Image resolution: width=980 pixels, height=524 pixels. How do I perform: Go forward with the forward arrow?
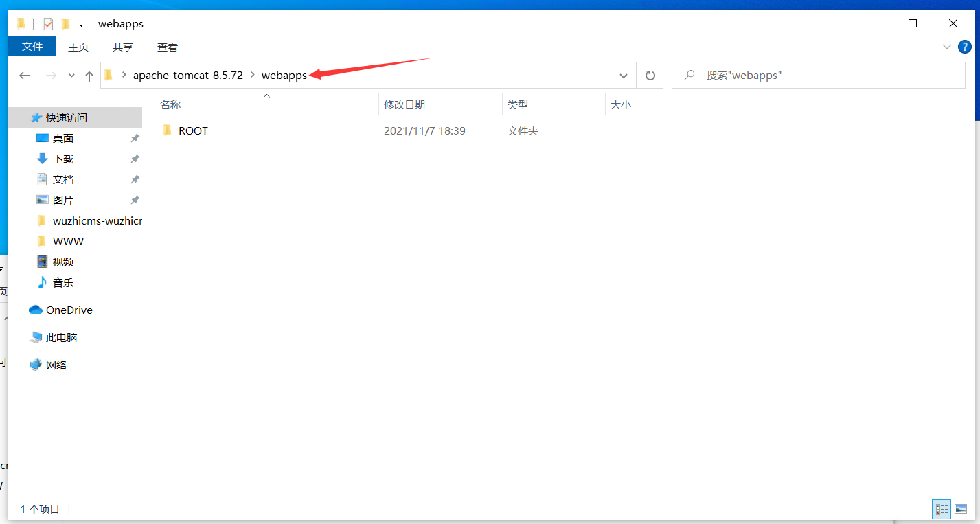(x=50, y=76)
